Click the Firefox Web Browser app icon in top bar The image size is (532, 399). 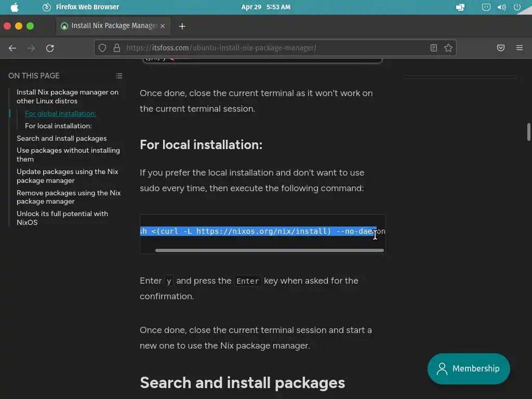coord(47,7)
